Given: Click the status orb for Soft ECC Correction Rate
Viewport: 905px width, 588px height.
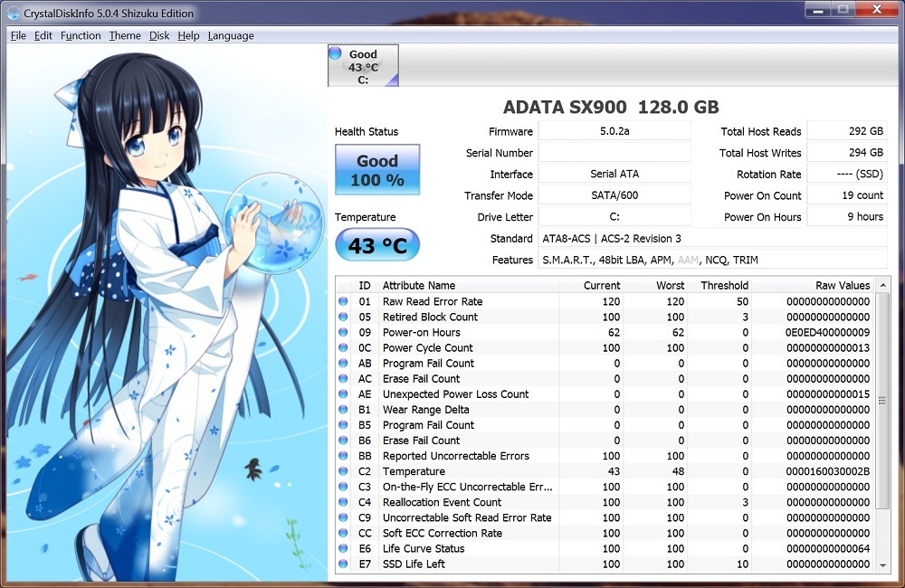Looking at the screenshot, I should (x=343, y=533).
